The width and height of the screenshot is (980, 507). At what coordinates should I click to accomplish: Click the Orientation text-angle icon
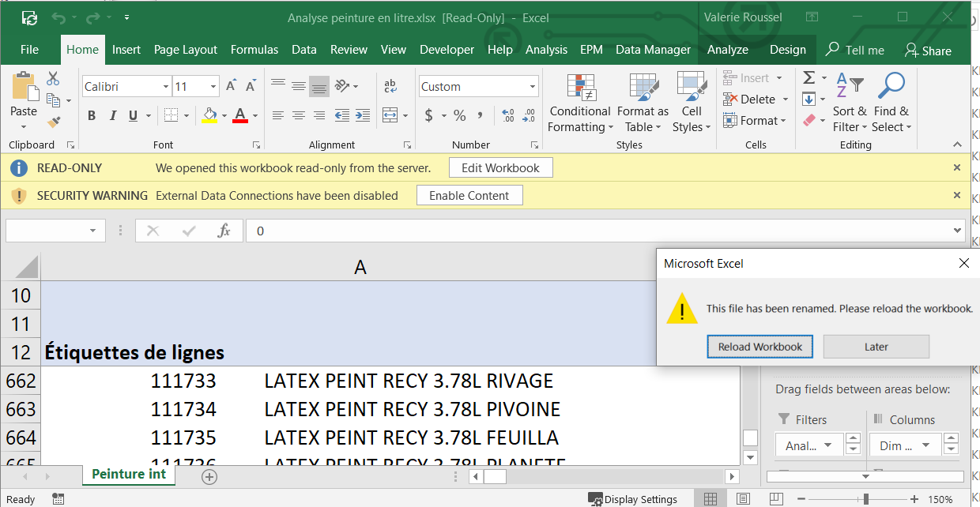click(x=342, y=86)
